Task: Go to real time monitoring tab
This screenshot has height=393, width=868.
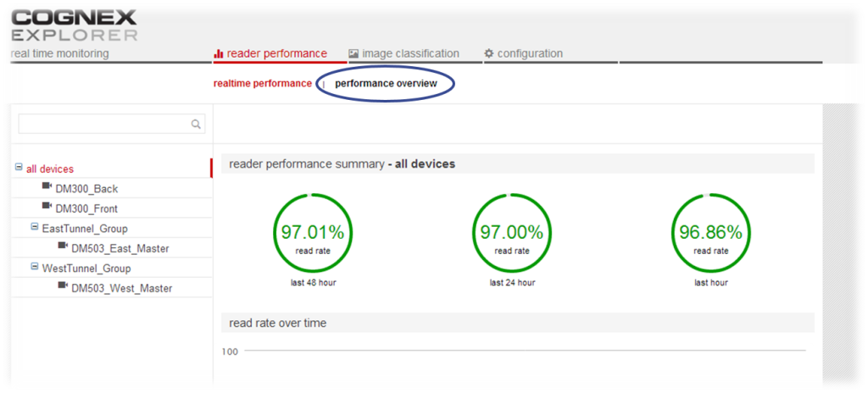Action: [60, 53]
